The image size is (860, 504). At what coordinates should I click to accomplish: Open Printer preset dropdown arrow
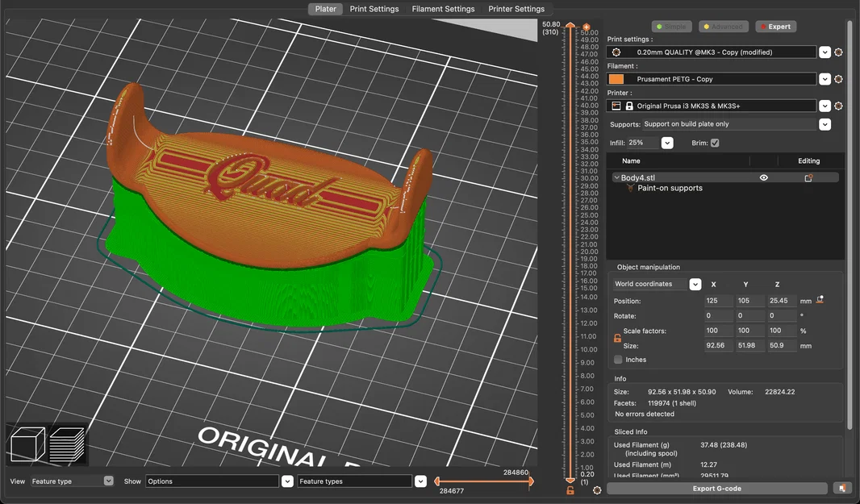(x=825, y=106)
